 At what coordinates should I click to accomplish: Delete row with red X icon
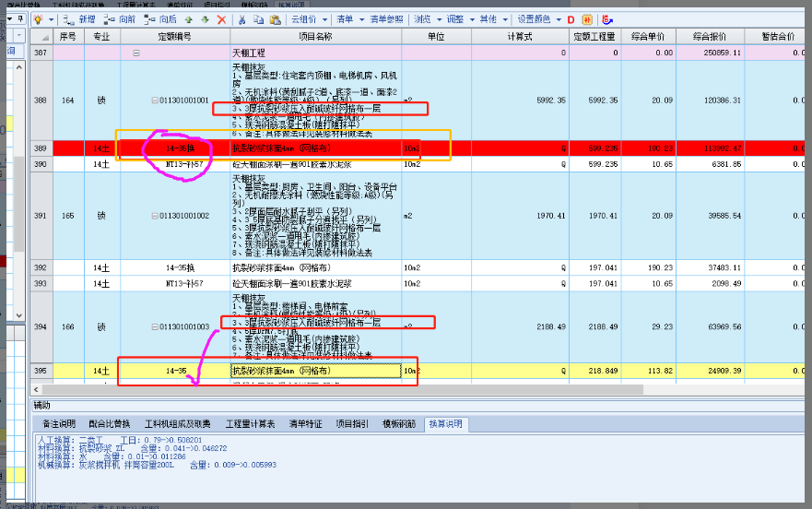point(221,19)
